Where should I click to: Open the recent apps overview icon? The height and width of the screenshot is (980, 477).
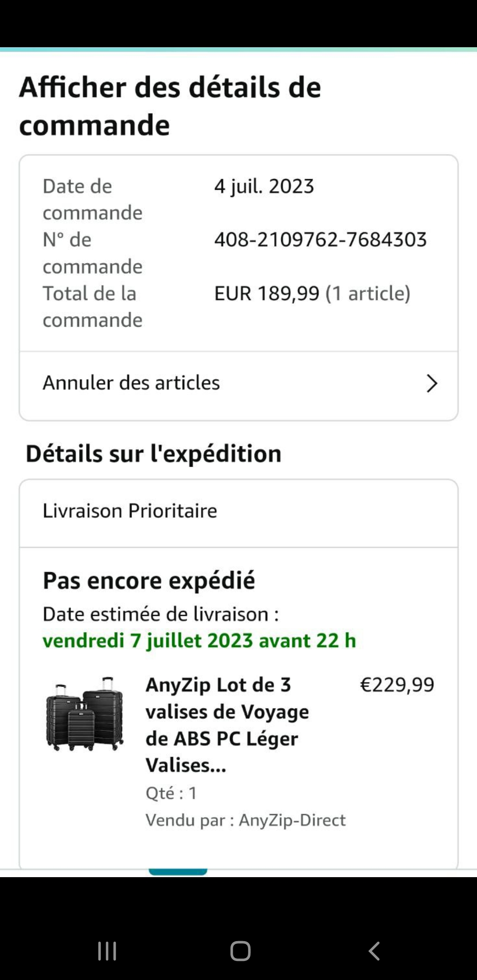point(107,951)
